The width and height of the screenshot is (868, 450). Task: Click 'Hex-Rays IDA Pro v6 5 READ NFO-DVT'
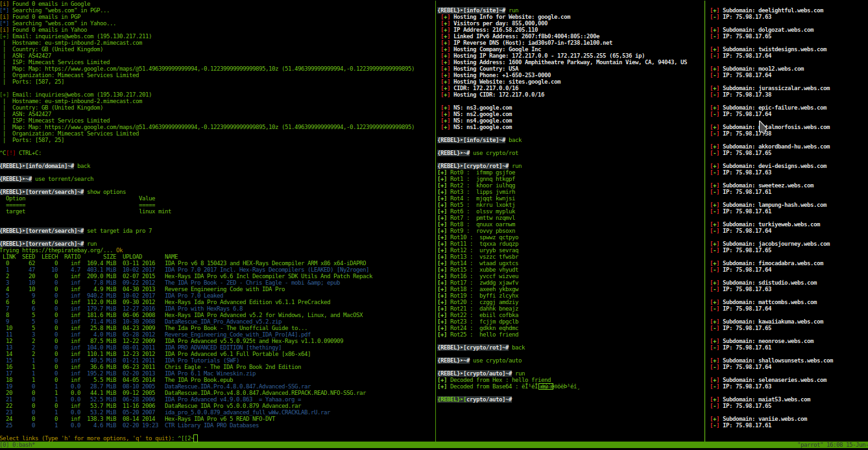pos(220,419)
